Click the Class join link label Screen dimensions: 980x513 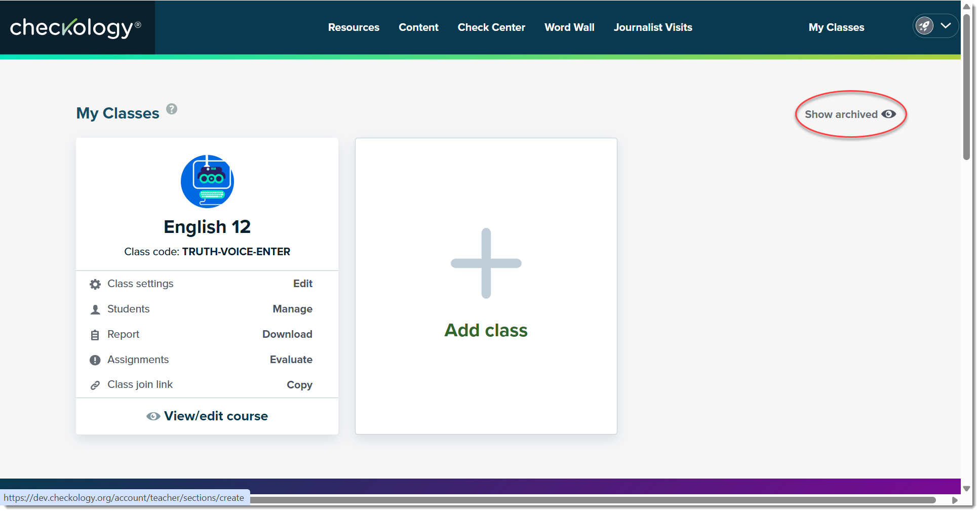point(140,384)
